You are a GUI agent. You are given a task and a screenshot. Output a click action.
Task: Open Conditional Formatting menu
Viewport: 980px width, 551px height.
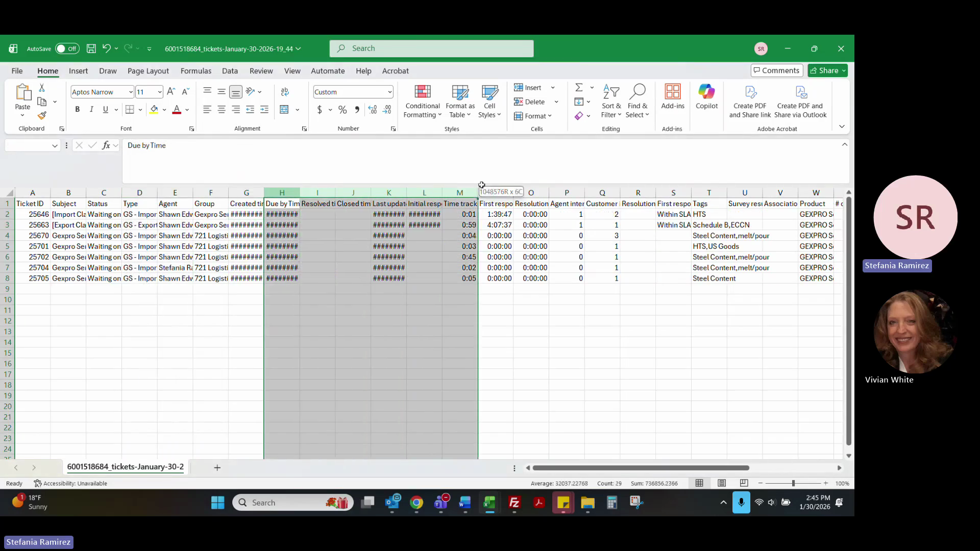(x=422, y=102)
